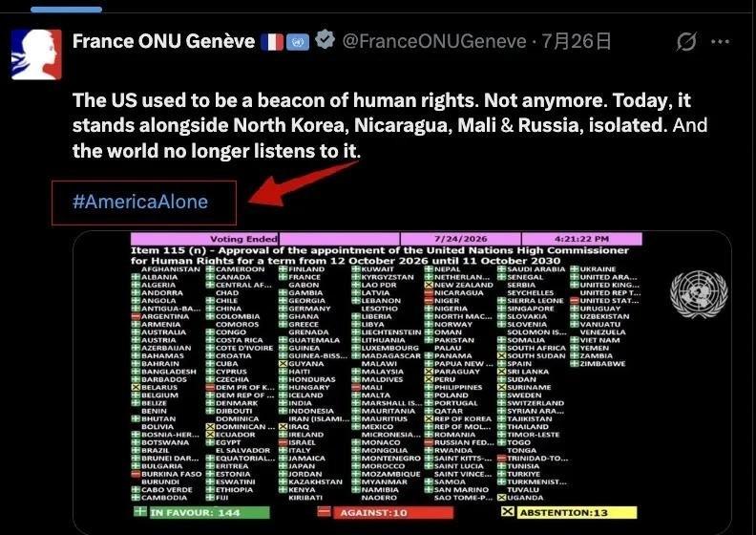Click the tweet text about the US
756x535 pixels.
tap(389, 125)
